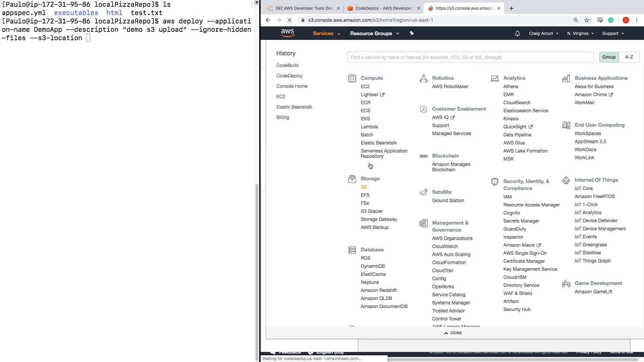Click the pin shortcuts icon
Screen dimensions: 644x362
tap(412, 33)
